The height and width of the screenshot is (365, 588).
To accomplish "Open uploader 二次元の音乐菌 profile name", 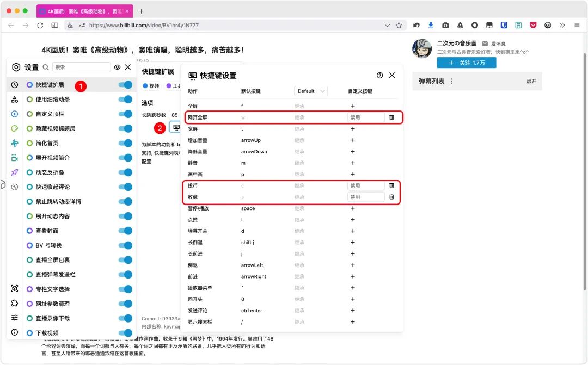I will (x=457, y=43).
